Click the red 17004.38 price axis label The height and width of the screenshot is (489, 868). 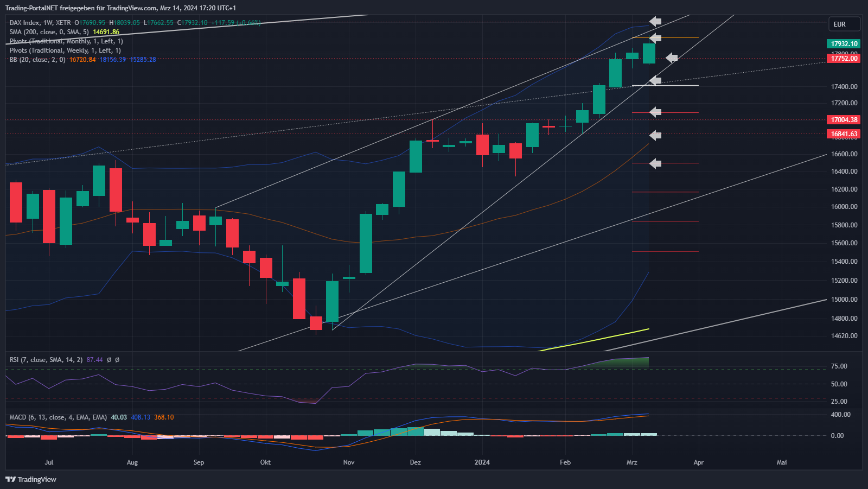tap(844, 120)
